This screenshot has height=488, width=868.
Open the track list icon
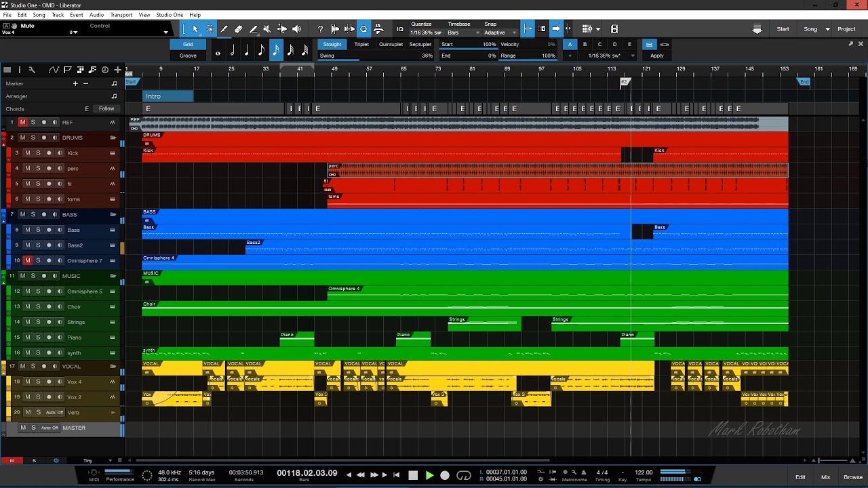(x=7, y=70)
